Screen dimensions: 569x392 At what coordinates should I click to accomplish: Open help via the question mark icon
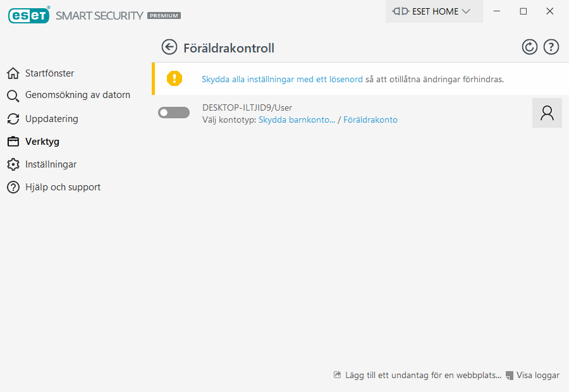coord(551,47)
